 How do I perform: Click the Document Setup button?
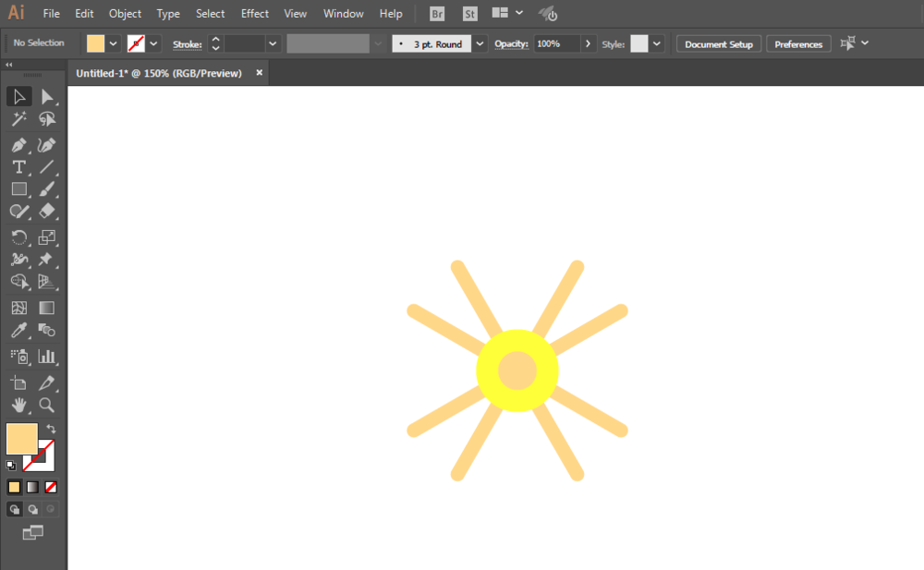pyautogui.click(x=718, y=44)
